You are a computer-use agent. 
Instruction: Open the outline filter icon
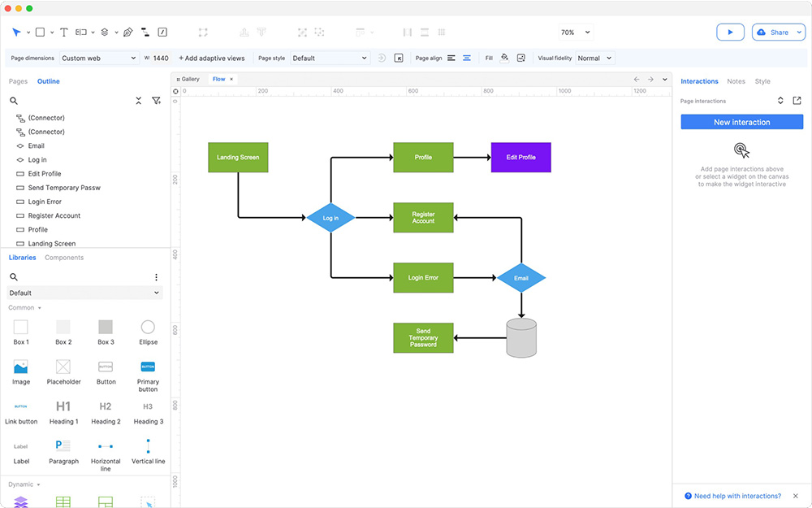[x=156, y=101]
